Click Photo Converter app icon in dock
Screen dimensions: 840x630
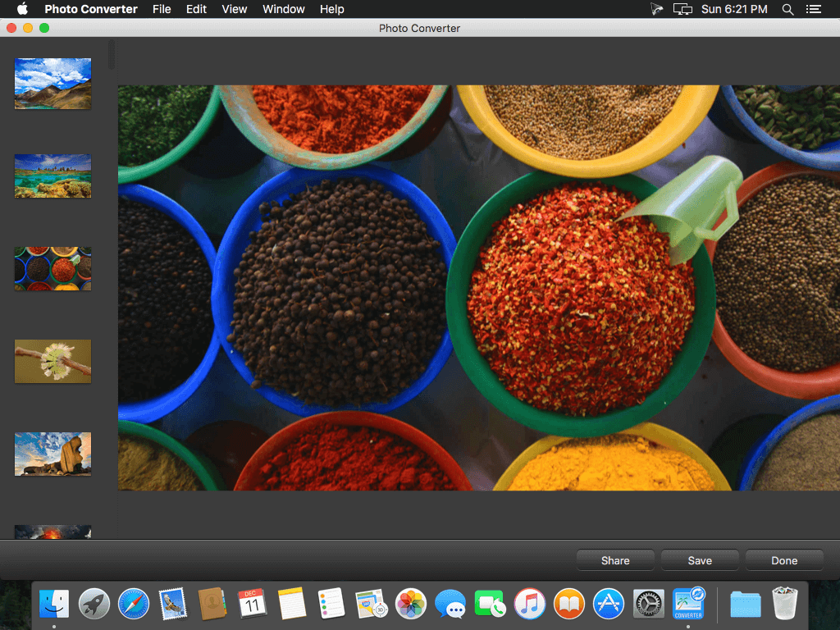[x=688, y=604]
